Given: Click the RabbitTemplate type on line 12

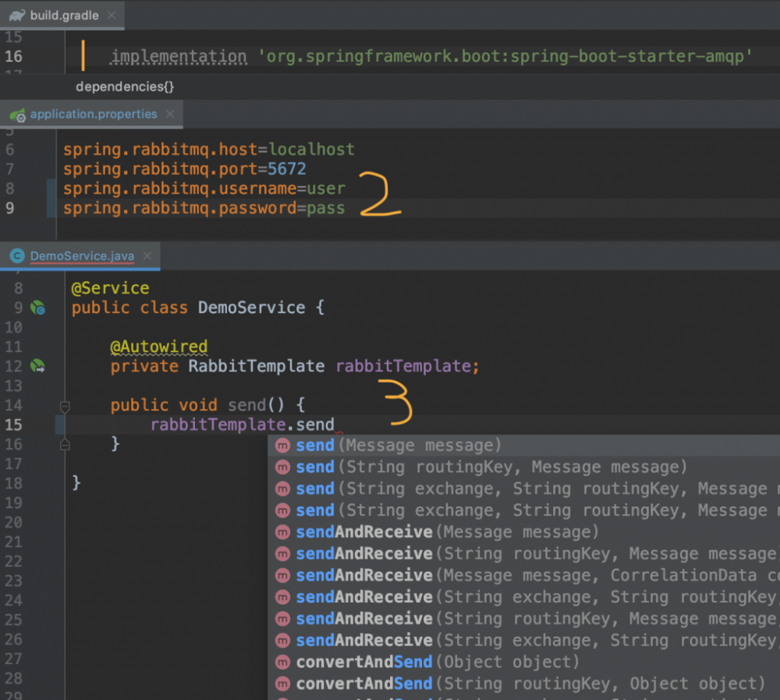Looking at the screenshot, I should (256, 366).
